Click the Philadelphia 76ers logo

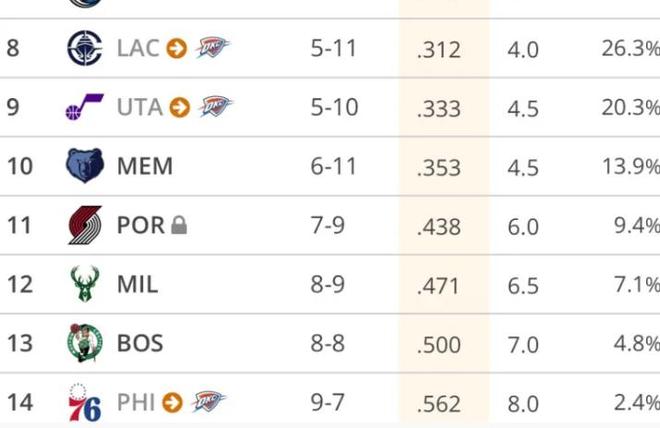pyautogui.click(x=85, y=402)
